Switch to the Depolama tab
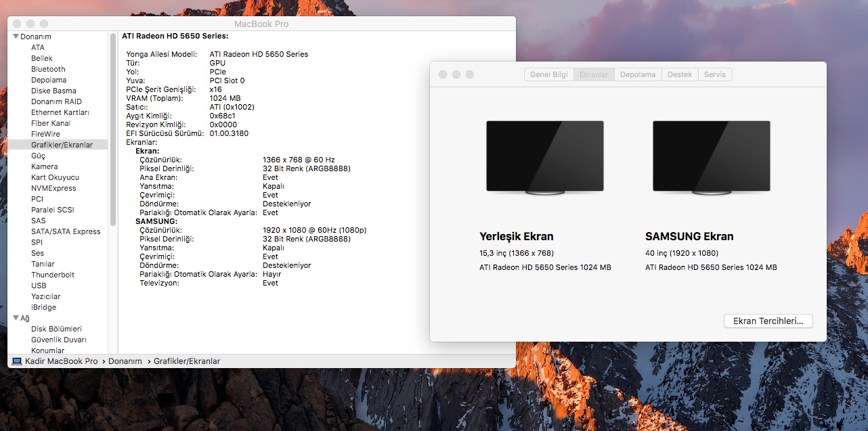Screen dimensions: 868x431 638,74
